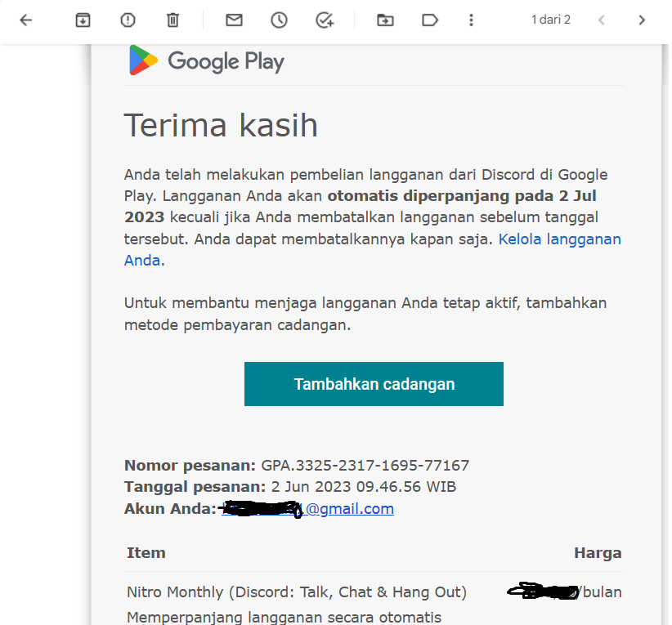Click the '1 dari 2' counter
The height and width of the screenshot is (625, 672).
point(551,20)
